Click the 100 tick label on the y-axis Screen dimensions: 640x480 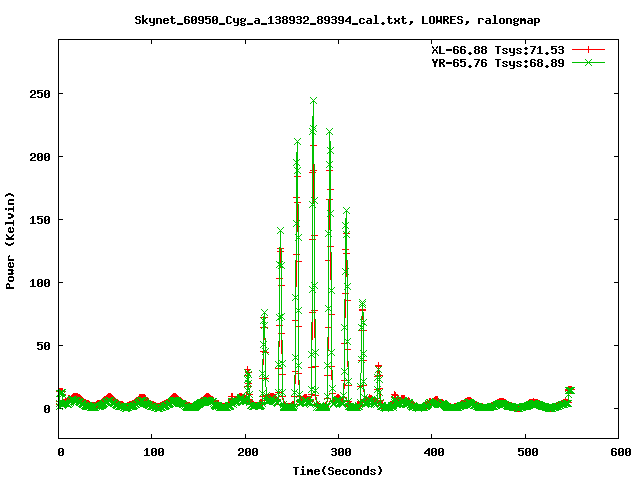pos(41,283)
